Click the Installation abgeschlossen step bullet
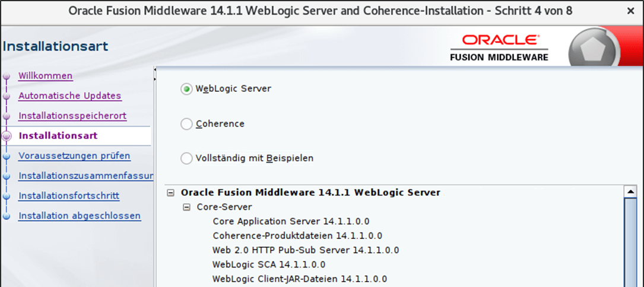 pyautogui.click(x=6, y=216)
